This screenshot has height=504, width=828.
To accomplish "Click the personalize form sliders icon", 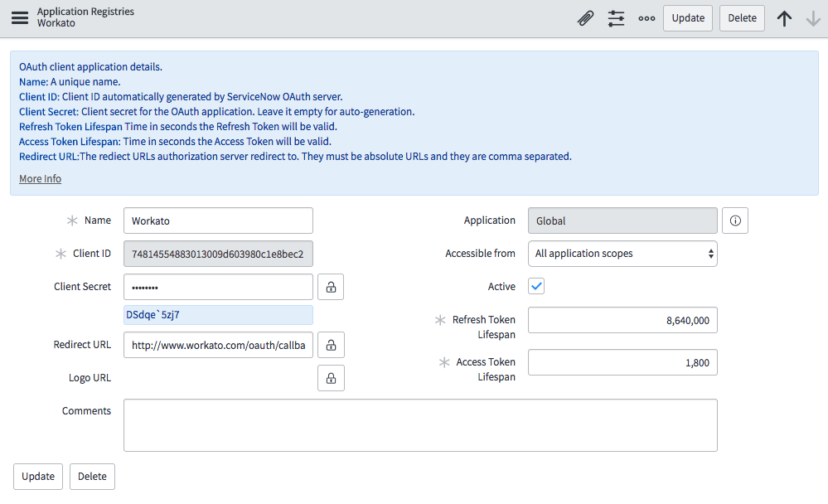I will pyautogui.click(x=616, y=17).
